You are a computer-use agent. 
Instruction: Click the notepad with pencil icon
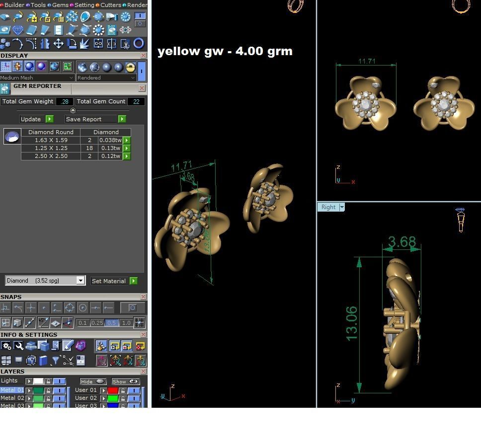68,346
